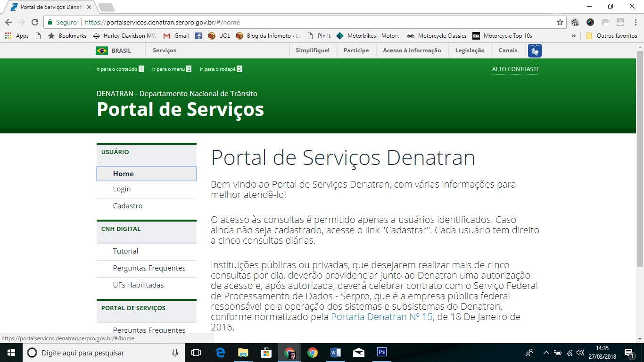Screen dimensions: 644x362
Task: Open the Mail app from the taskbar
Action: (x=359, y=352)
